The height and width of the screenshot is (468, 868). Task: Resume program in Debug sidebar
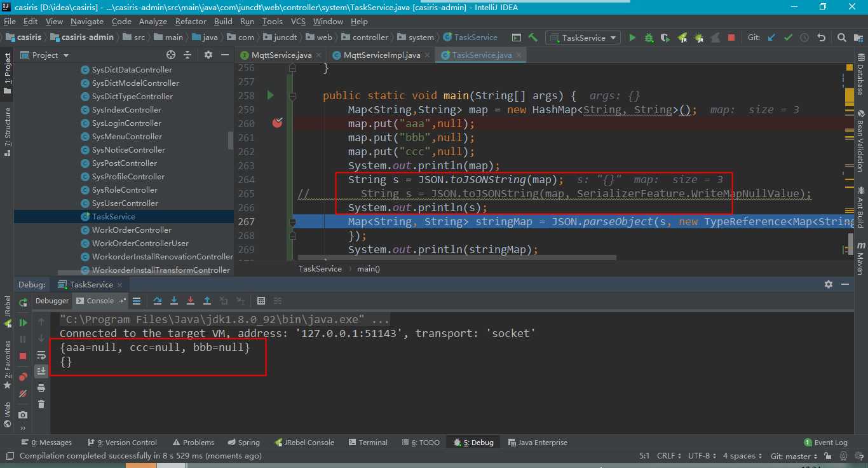point(23,323)
